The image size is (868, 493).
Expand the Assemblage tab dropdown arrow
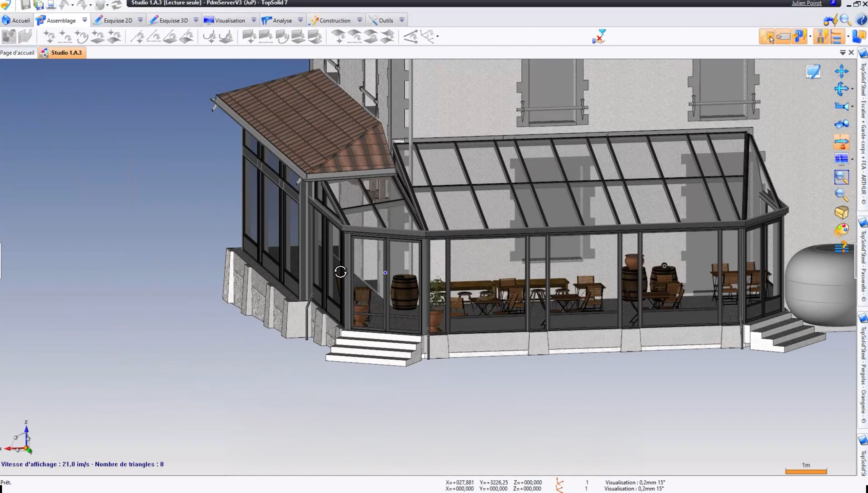85,20
